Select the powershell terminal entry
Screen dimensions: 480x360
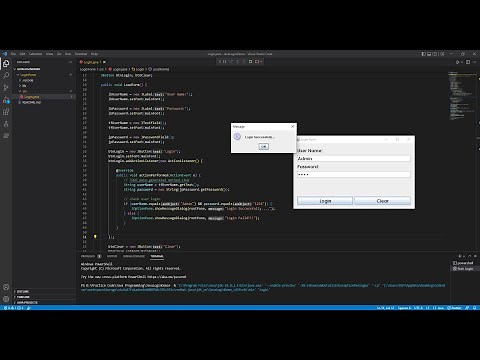click(x=464, y=263)
